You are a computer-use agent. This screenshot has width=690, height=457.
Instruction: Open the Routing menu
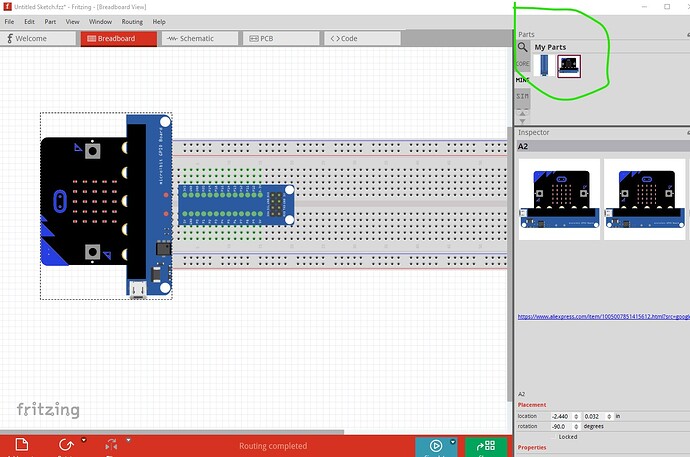(x=132, y=22)
